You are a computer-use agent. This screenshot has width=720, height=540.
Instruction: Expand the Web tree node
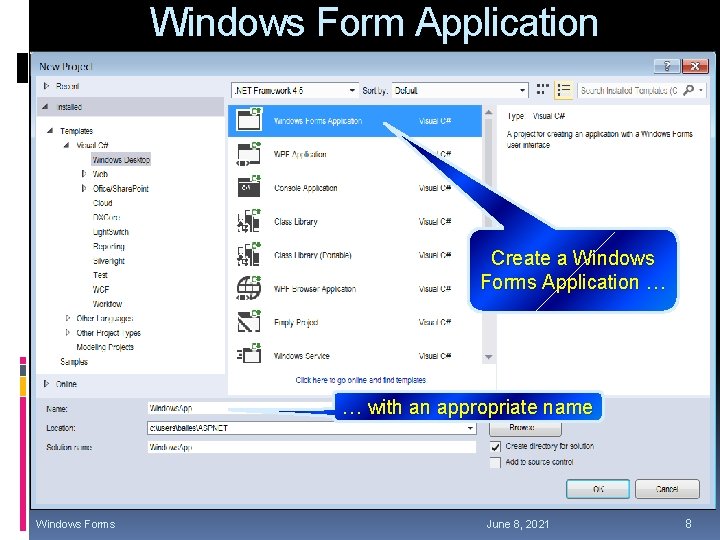pyautogui.click(x=84, y=174)
